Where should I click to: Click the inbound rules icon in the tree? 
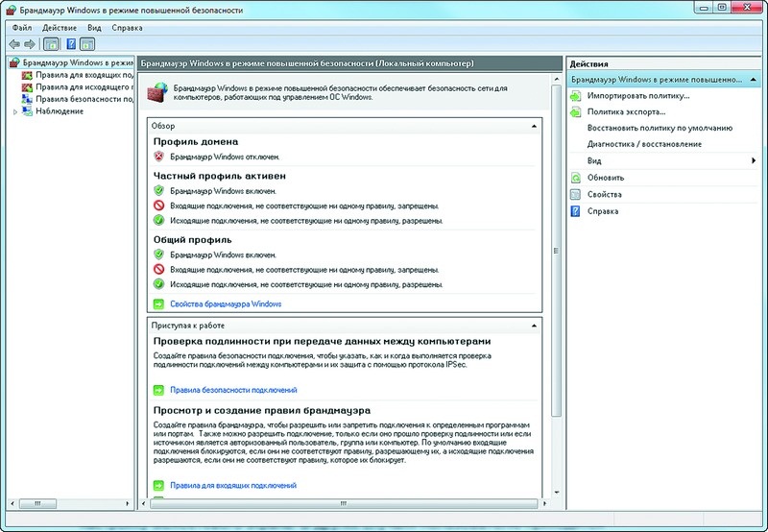click(x=27, y=75)
